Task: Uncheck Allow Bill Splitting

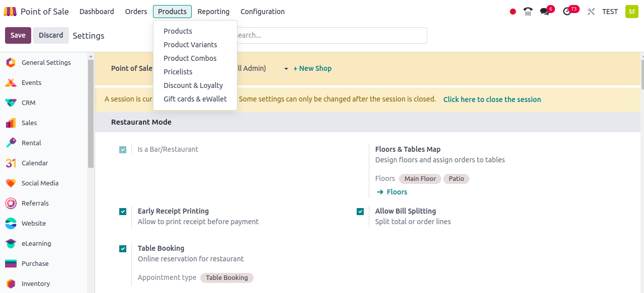Action: (360, 212)
